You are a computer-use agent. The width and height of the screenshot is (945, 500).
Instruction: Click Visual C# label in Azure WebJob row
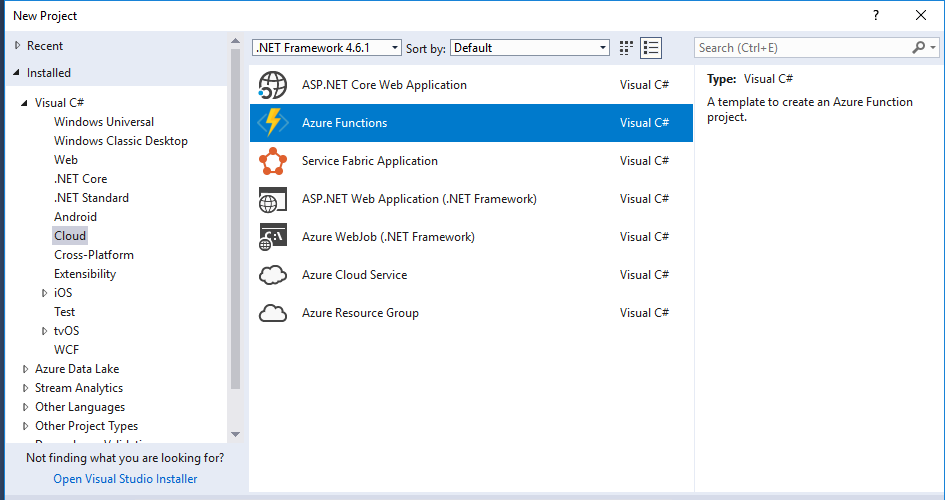[644, 237]
